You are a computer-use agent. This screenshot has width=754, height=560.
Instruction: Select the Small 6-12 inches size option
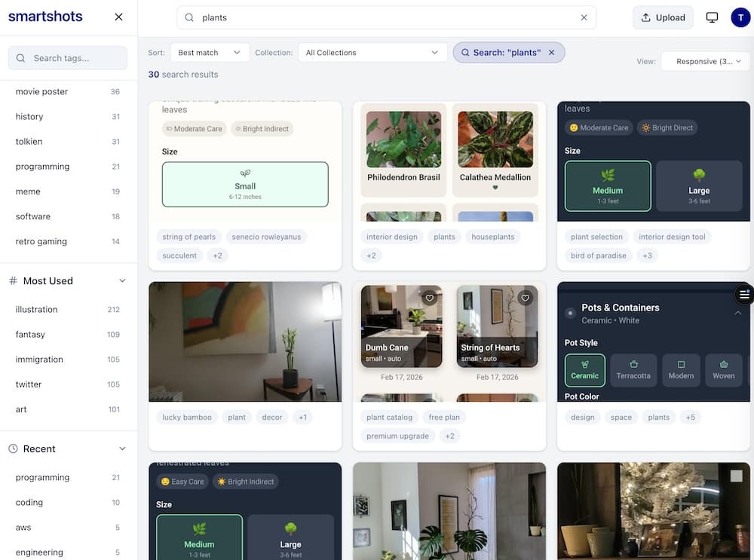[245, 185]
